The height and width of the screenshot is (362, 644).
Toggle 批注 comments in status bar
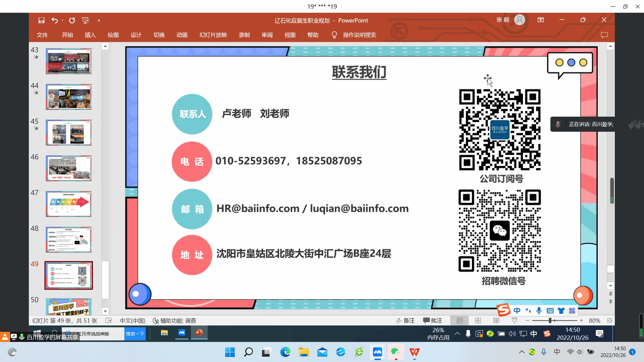coord(433,321)
